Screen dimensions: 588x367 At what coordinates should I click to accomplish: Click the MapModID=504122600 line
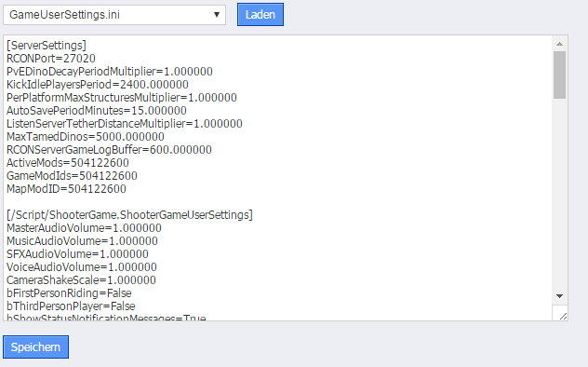pos(66,189)
